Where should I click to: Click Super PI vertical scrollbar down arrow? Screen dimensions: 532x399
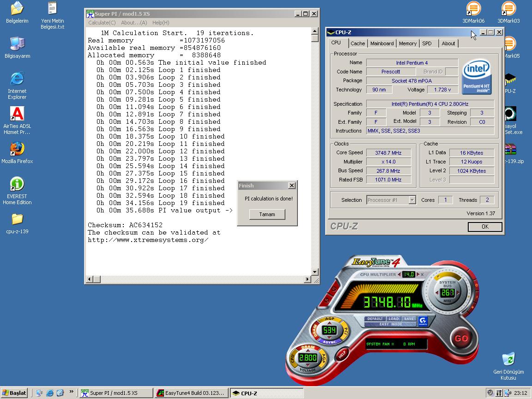tap(315, 272)
